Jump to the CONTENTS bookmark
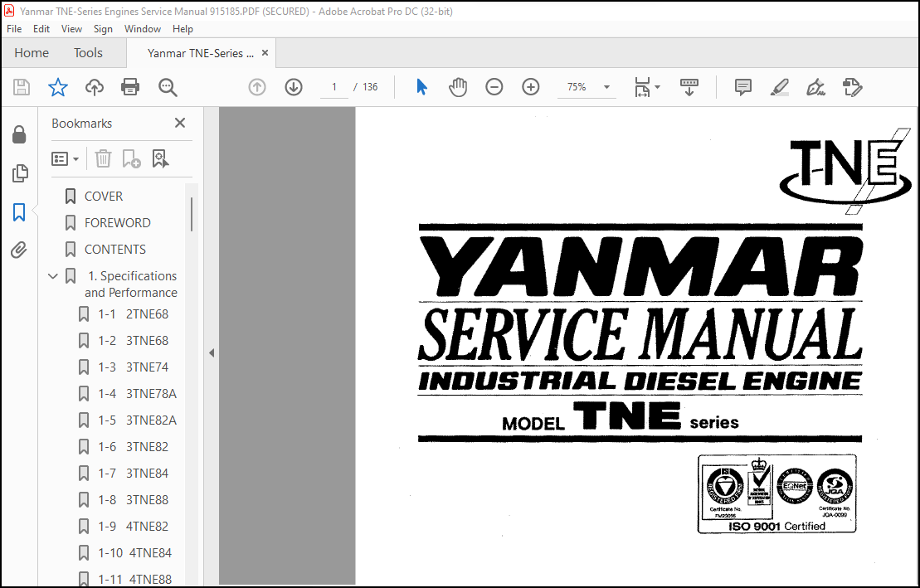 (115, 250)
